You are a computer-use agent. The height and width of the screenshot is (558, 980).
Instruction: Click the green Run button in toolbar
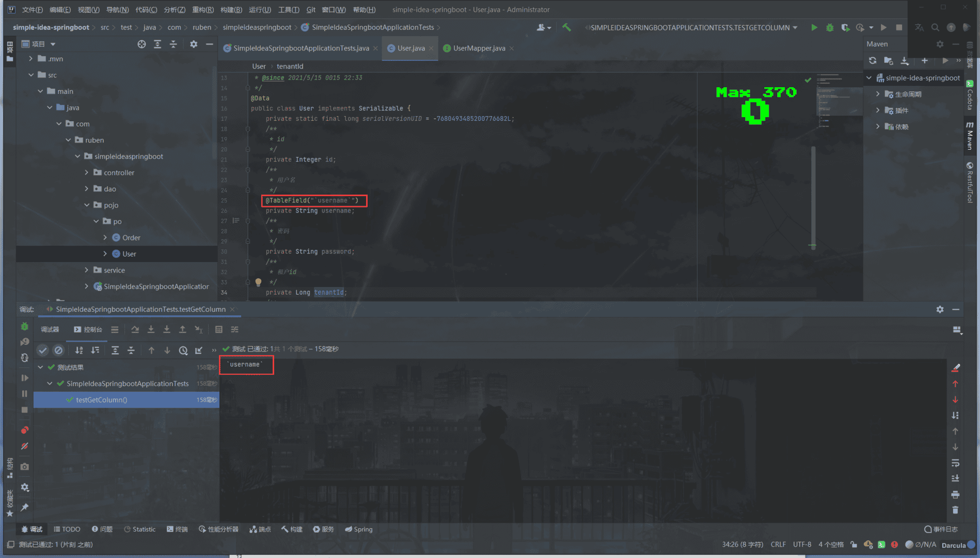coord(814,27)
